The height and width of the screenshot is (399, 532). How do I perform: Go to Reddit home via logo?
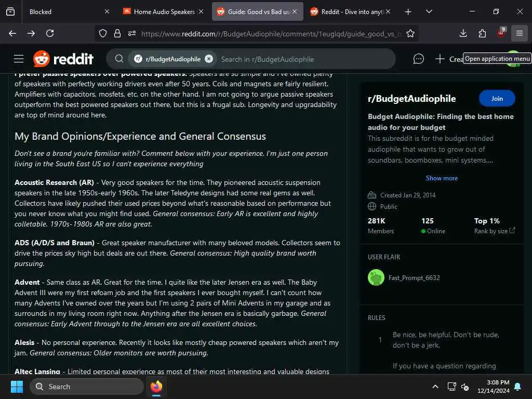63,59
